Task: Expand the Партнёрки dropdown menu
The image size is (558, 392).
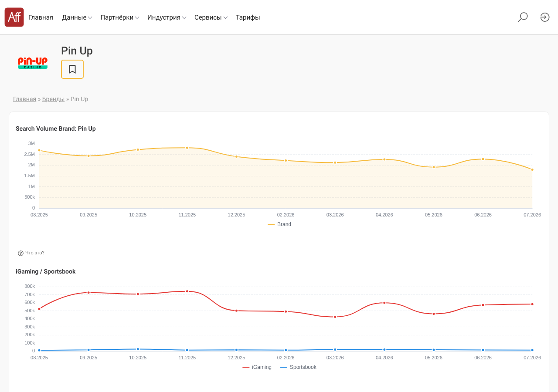Action: (120, 17)
